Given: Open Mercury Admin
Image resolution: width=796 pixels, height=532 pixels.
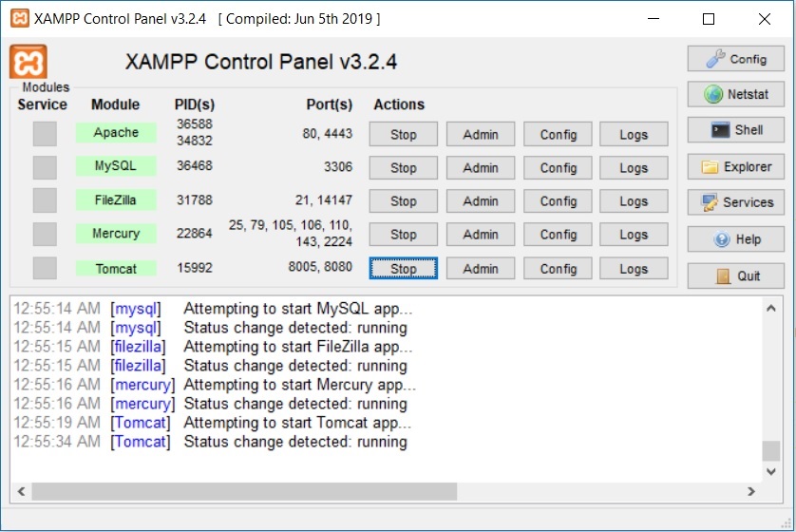Looking at the screenshot, I should pos(481,235).
